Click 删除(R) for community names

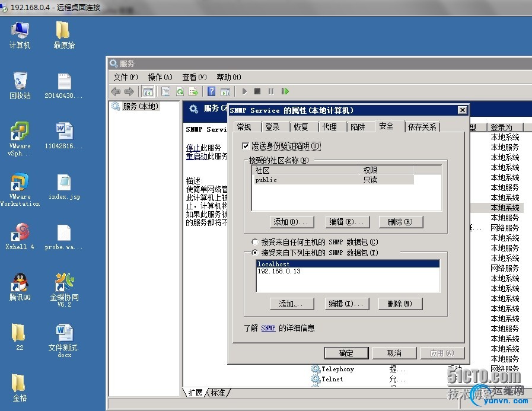coord(401,222)
